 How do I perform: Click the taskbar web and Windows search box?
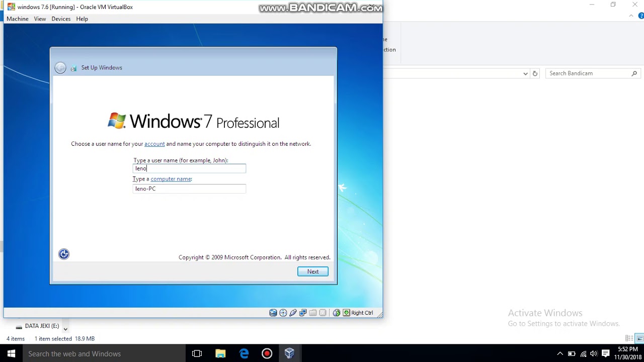[x=104, y=353]
